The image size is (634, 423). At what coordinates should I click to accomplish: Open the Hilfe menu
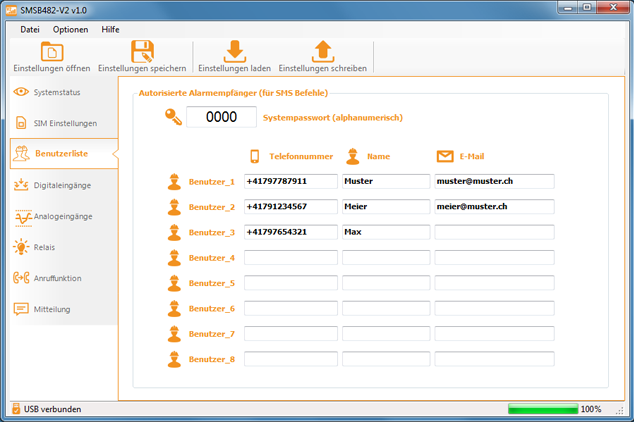(x=110, y=29)
